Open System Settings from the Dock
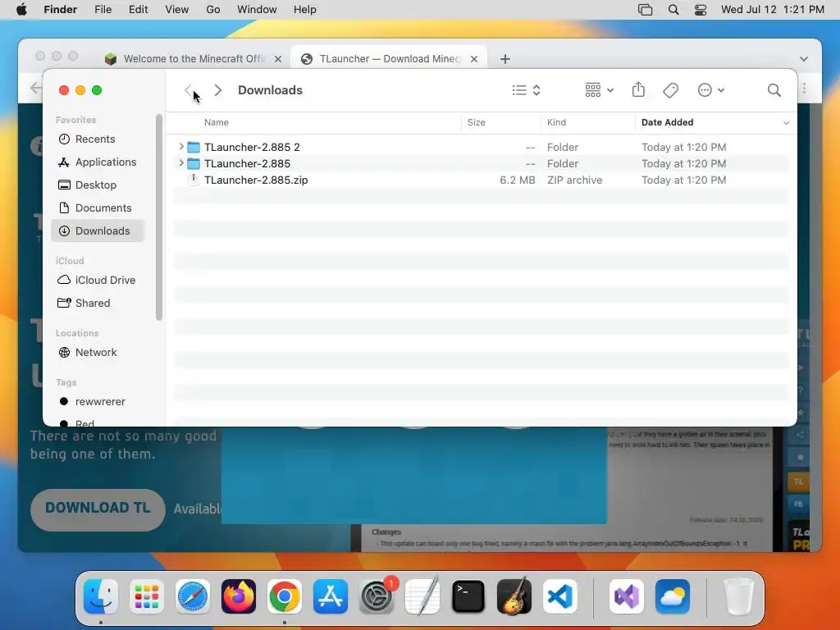This screenshot has width=840, height=630. coord(377,596)
